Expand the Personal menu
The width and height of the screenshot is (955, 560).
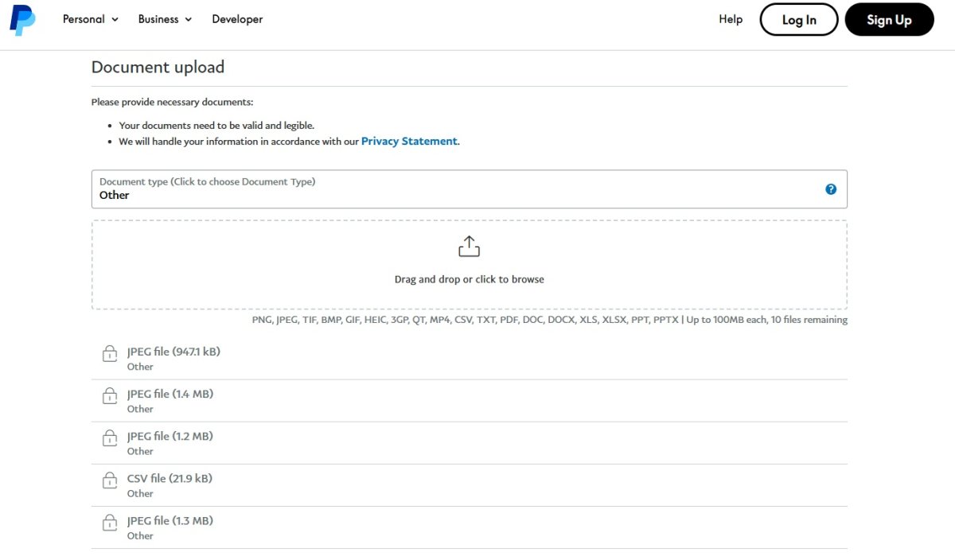coord(91,19)
